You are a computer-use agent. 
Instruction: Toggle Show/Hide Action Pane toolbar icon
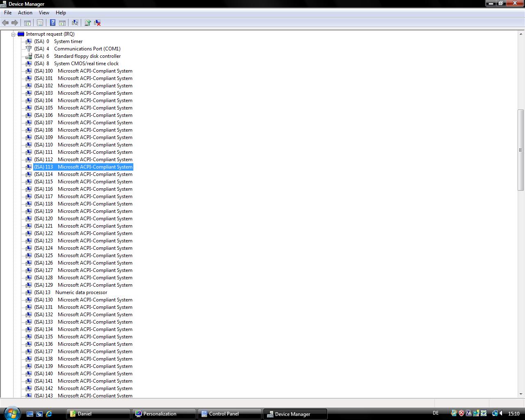coord(62,23)
